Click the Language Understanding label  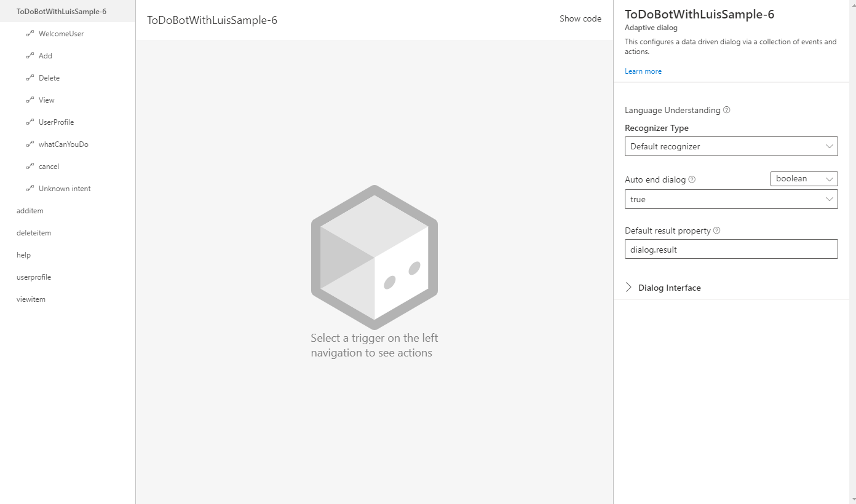click(673, 110)
